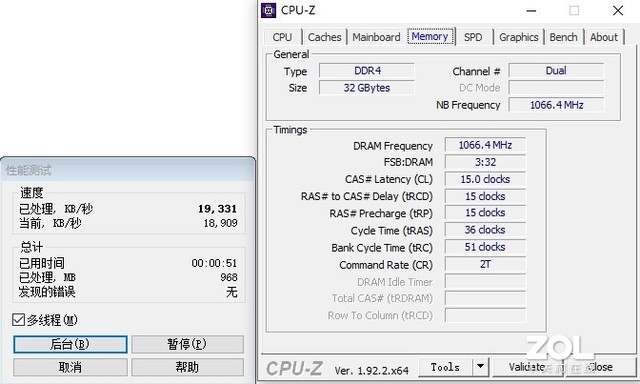Click the CPU-Z app icon in title bar
The height and width of the screenshot is (384, 640).
tap(268, 11)
